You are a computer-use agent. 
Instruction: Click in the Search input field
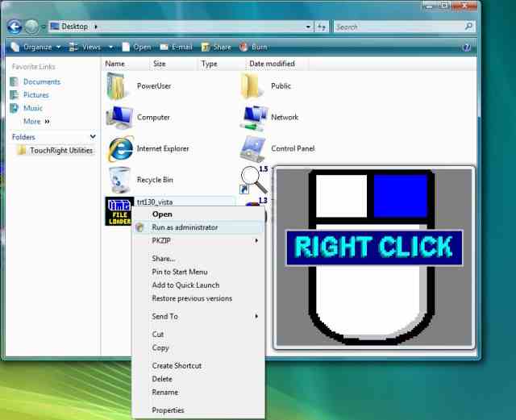pyautogui.click(x=397, y=27)
